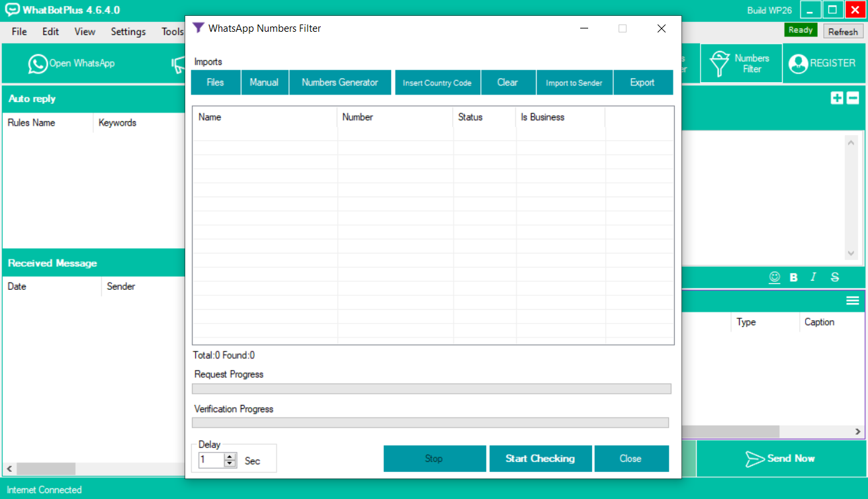Image resolution: width=868 pixels, height=499 pixels.
Task: Click Import to Sender button
Action: coord(574,83)
